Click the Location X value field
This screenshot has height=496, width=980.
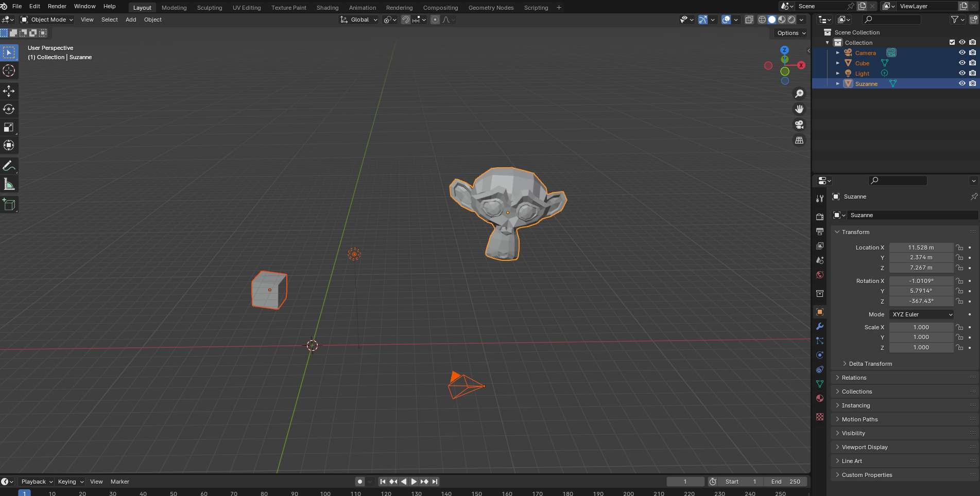tap(921, 247)
